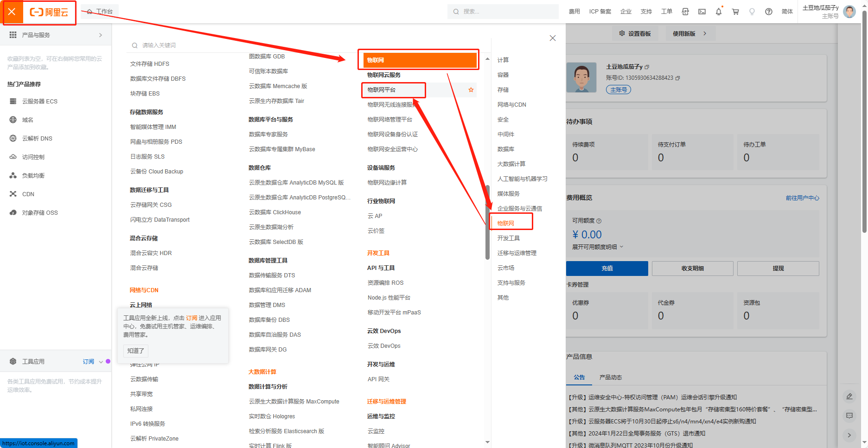The image size is (868, 448).
Task: Click the blue 充值 button
Action: [x=607, y=269]
